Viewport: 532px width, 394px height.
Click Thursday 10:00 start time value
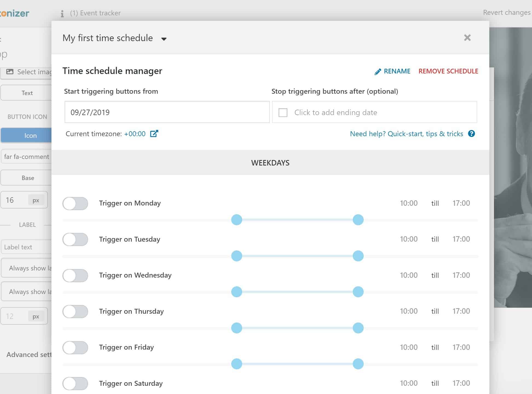pyautogui.click(x=409, y=311)
